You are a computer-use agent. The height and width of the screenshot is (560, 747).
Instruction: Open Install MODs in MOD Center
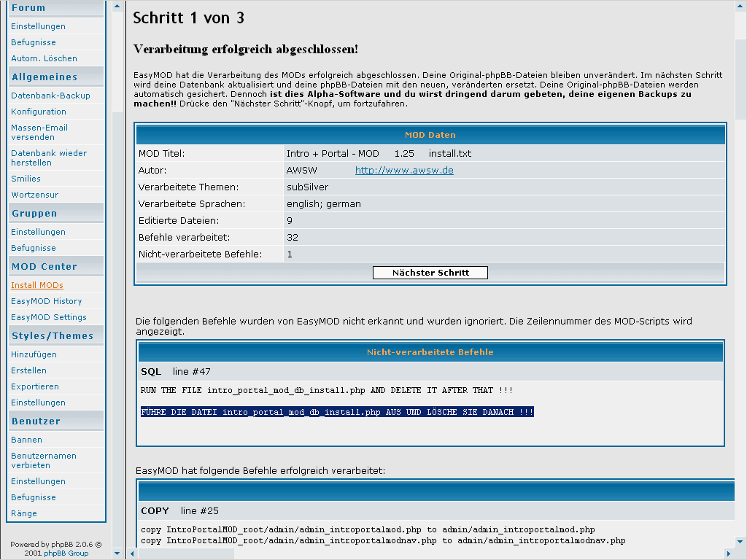[x=37, y=285]
